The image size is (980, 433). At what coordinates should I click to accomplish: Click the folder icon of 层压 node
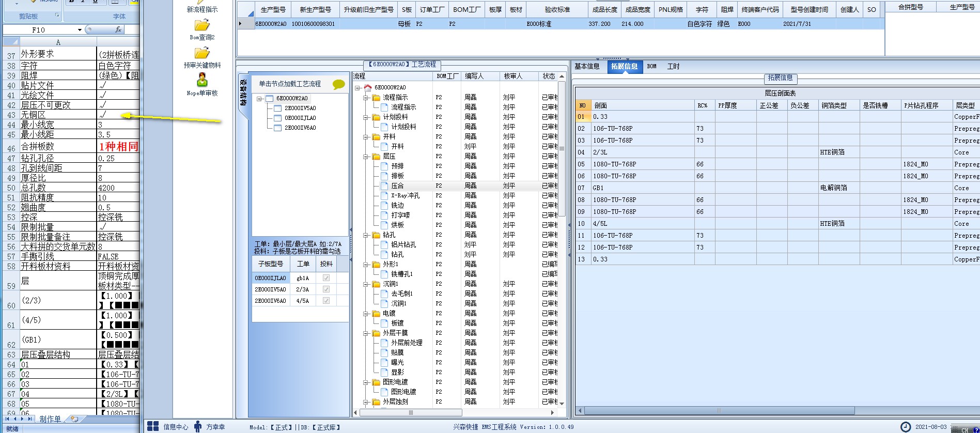coord(376,157)
